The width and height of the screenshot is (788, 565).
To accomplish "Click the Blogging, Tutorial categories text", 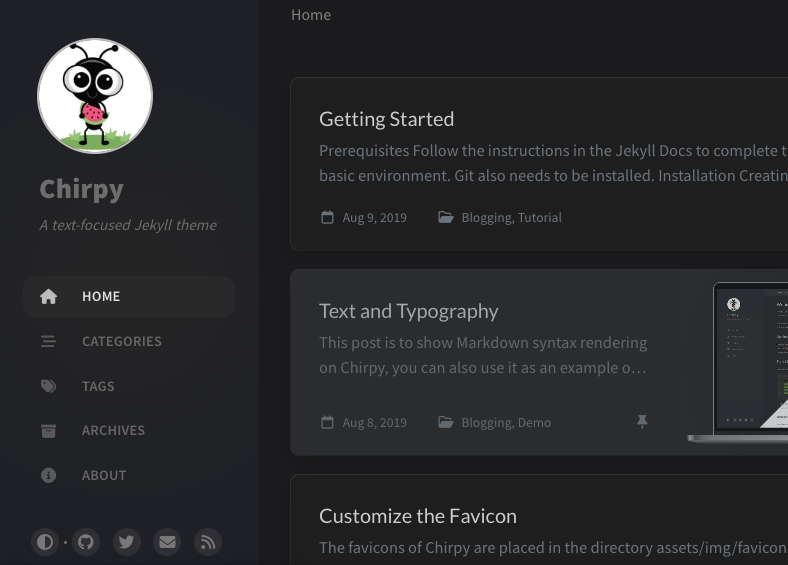I will point(512,218).
